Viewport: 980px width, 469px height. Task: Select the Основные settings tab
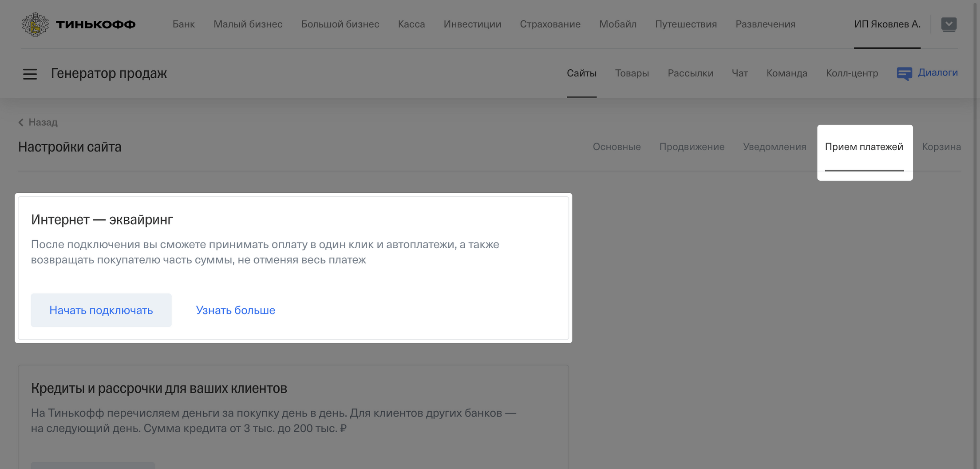point(617,147)
